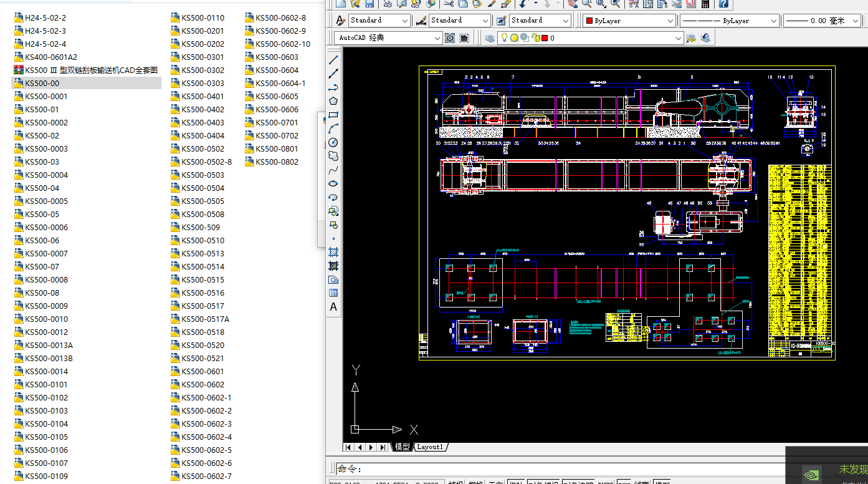Click the Workspace Settings gear icon
This screenshot has width=868, height=484.
click(451, 38)
